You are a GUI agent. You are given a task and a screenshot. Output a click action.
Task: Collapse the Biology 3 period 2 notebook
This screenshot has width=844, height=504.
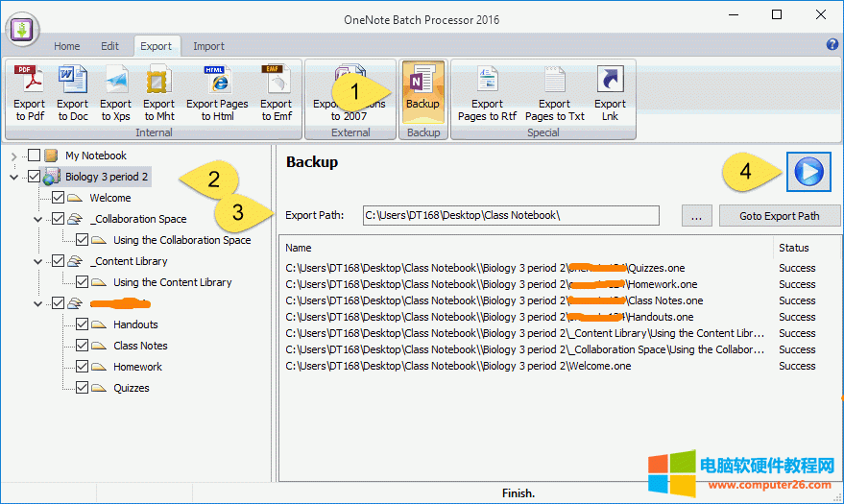13,177
